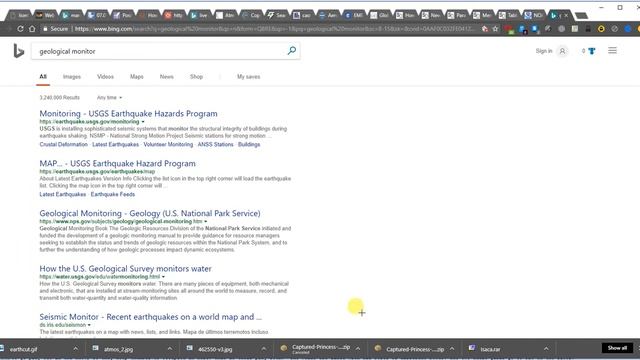The image size is (640, 360).
Task: Open MAP... - USGS Earthquake Hazard Program result
Action: point(118,163)
